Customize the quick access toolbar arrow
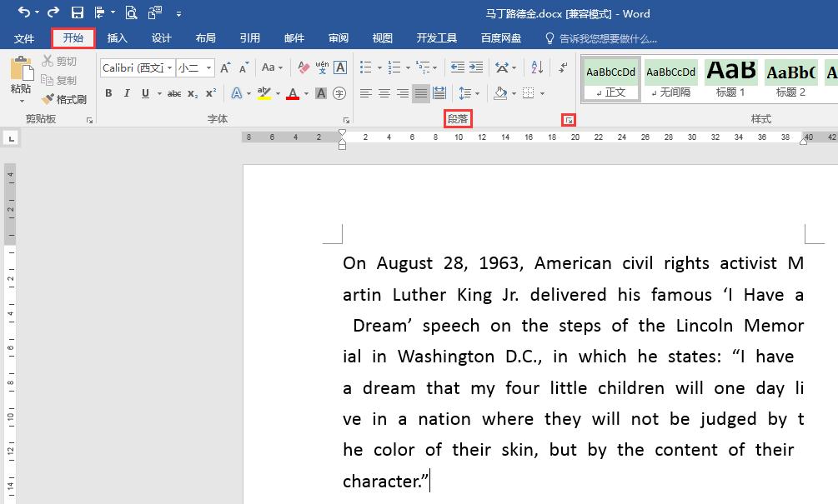The height and width of the screenshot is (504, 838). 178,14
